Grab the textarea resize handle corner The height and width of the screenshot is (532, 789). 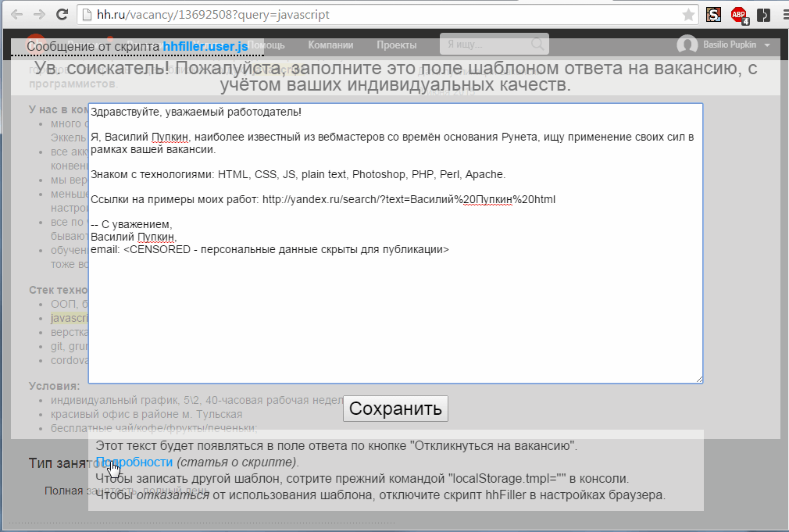tap(699, 379)
